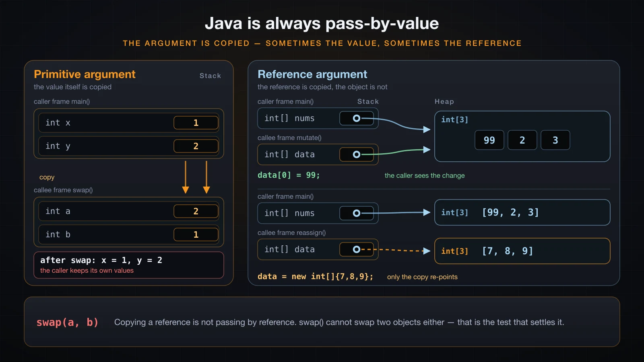644x362 pixels.
Task: Click "callee frame swap()" label
Action: tap(63, 190)
